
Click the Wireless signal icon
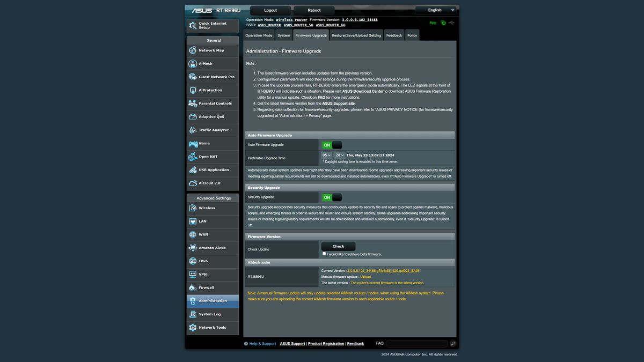tap(193, 208)
